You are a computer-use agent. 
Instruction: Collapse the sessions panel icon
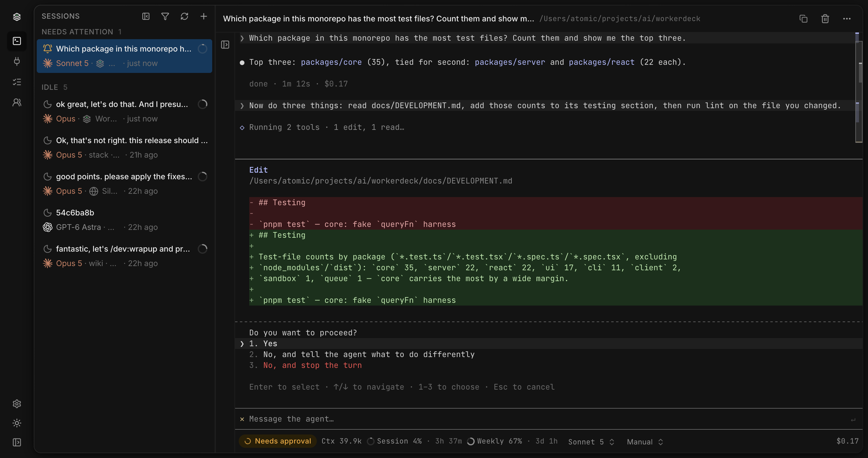[x=146, y=17]
